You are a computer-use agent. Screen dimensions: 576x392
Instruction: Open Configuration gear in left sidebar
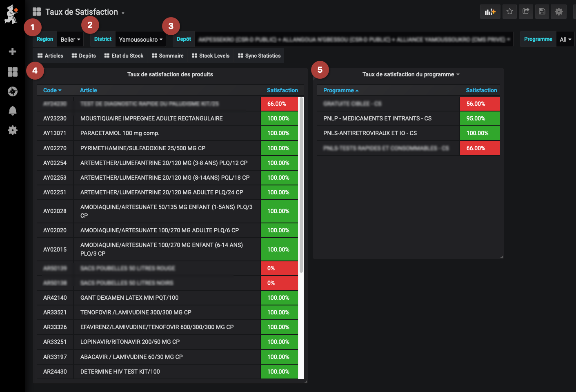[13, 130]
